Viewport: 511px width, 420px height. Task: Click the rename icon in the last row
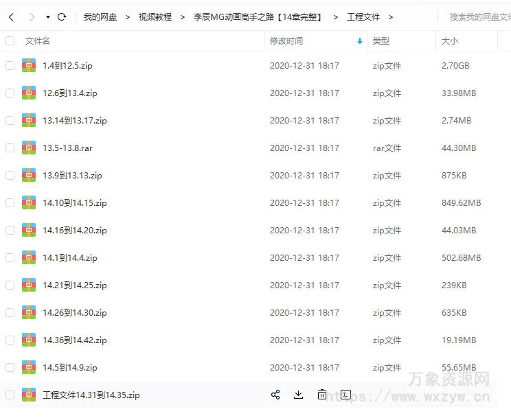tap(346, 395)
